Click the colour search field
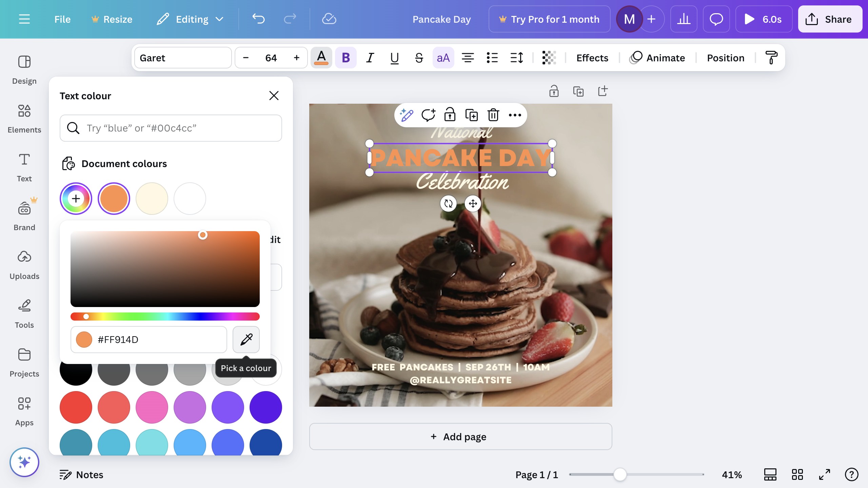Viewport: 868px width, 488px height. point(171,128)
